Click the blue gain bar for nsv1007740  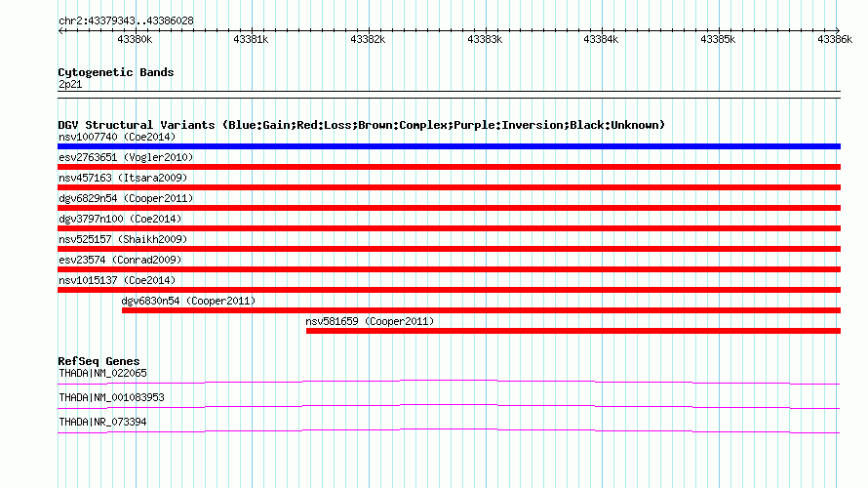pyautogui.click(x=449, y=146)
